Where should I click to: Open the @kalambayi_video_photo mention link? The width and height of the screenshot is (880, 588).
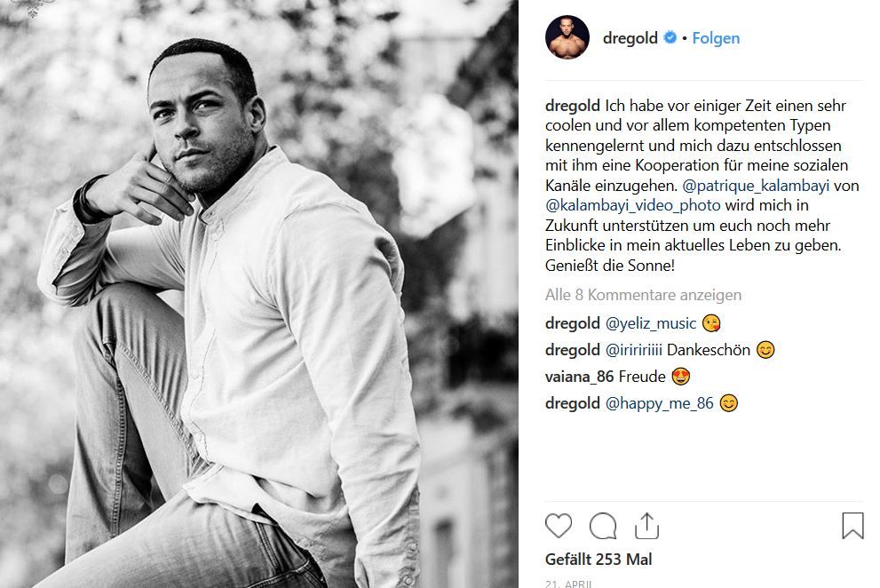point(633,204)
